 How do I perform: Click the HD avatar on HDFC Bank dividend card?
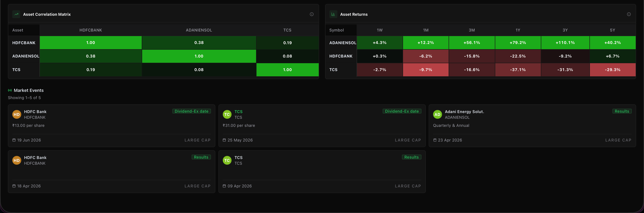(x=17, y=114)
